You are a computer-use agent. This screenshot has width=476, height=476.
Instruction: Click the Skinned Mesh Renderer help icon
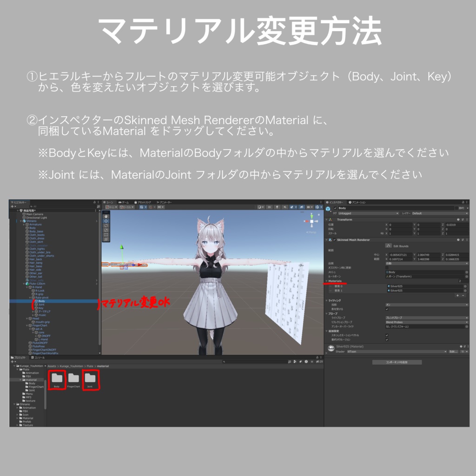pos(458,239)
